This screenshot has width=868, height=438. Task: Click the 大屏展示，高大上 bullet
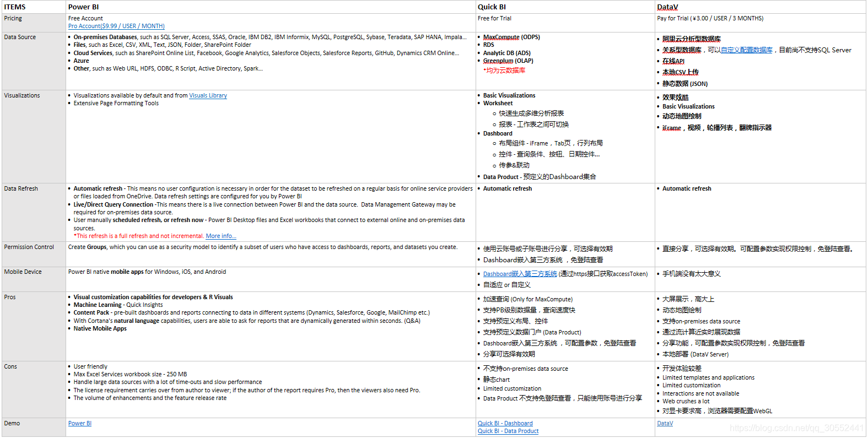688,299
